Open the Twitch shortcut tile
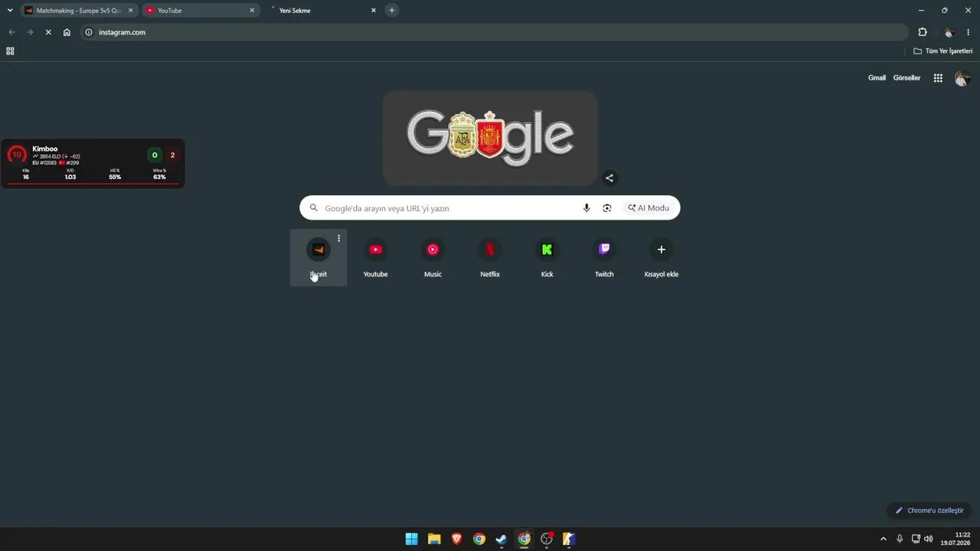Screen dimensions: 980x551 (x=604, y=258)
